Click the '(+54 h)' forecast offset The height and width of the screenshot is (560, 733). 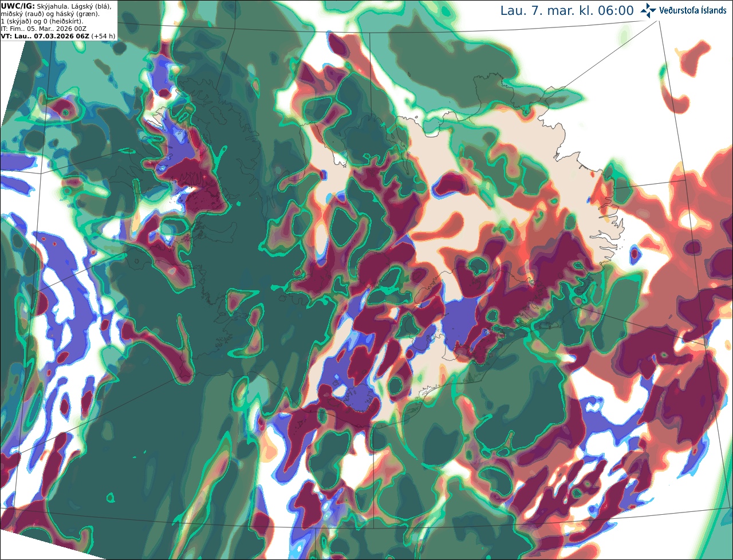coord(103,36)
